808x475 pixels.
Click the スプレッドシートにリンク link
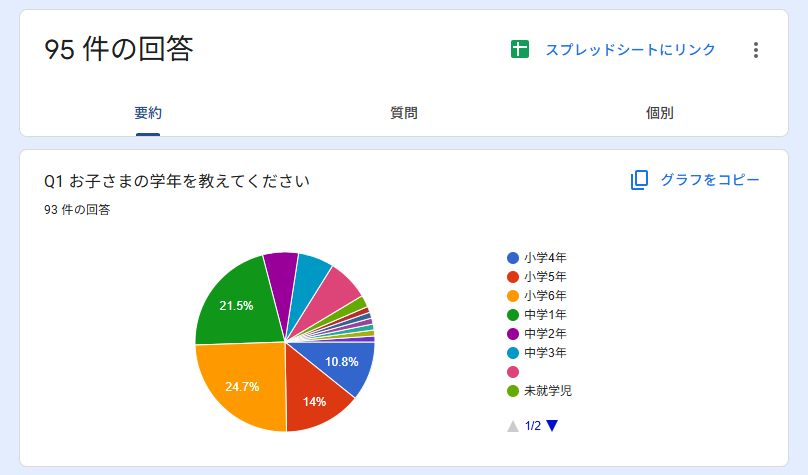tap(630, 50)
